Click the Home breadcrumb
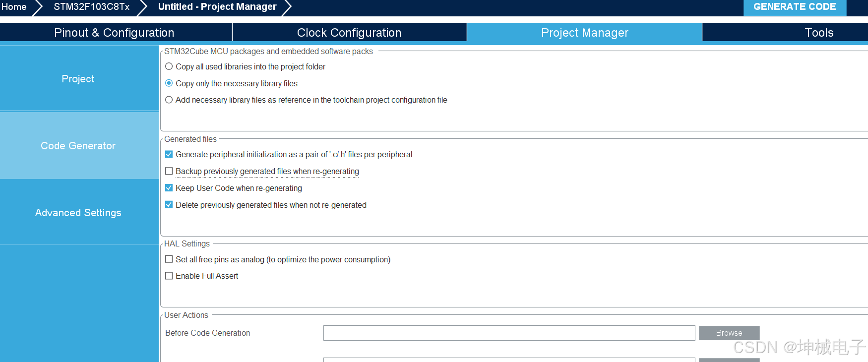 [14, 7]
